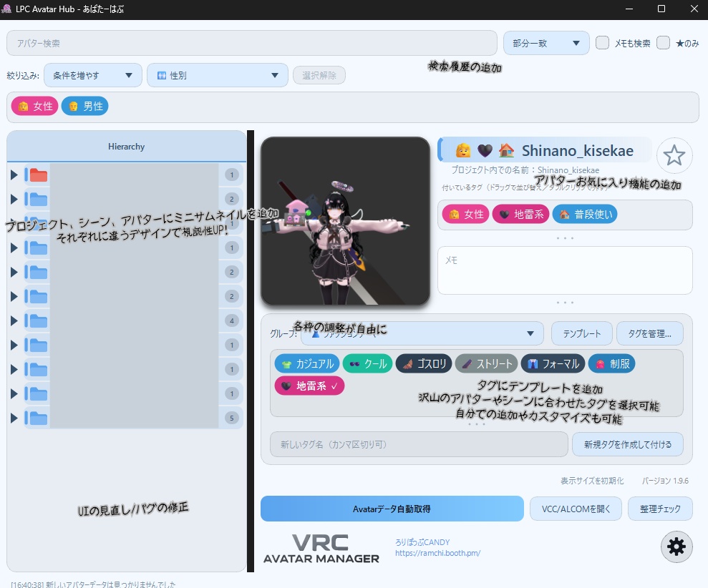
Task: Select the 男性 filter tag
Action: [85, 106]
